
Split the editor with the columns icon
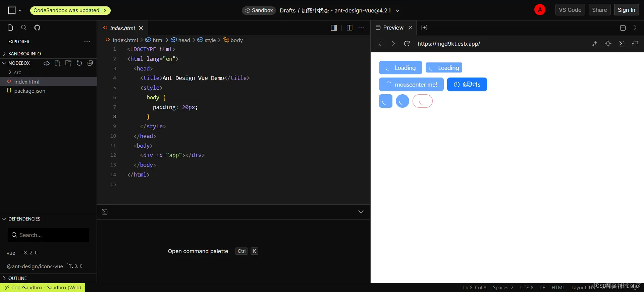[x=350, y=28]
